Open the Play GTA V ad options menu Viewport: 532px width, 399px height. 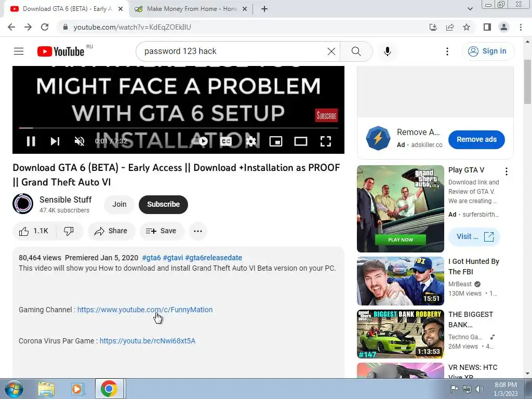(x=506, y=171)
